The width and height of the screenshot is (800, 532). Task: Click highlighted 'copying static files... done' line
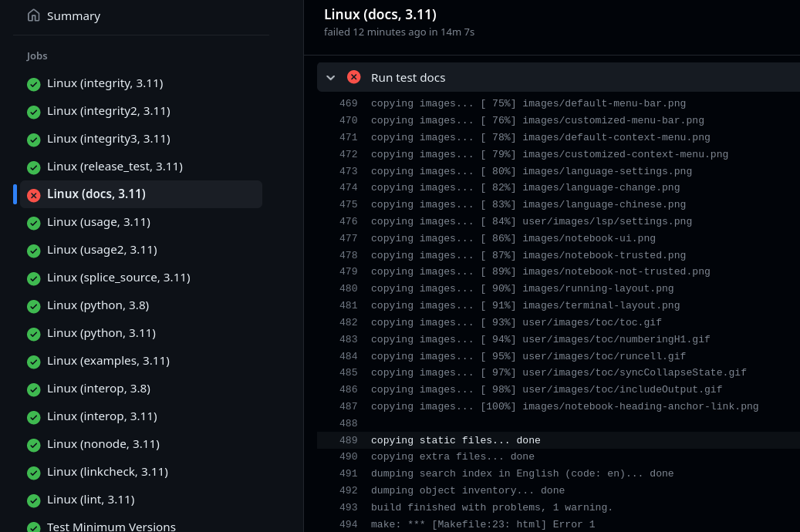point(456,440)
